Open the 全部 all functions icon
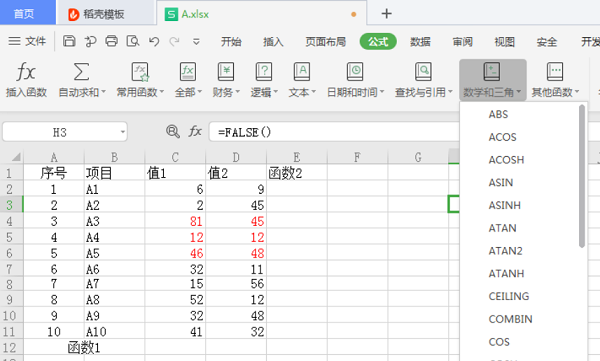Image resolution: width=600 pixels, height=361 pixels. tap(188, 72)
